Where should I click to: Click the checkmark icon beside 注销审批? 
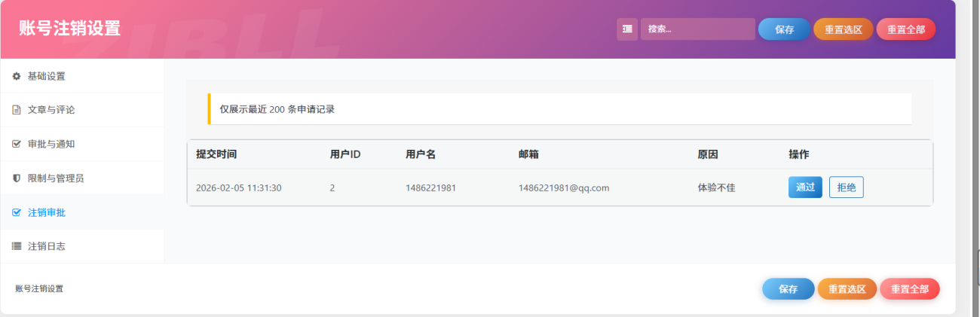[17, 212]
